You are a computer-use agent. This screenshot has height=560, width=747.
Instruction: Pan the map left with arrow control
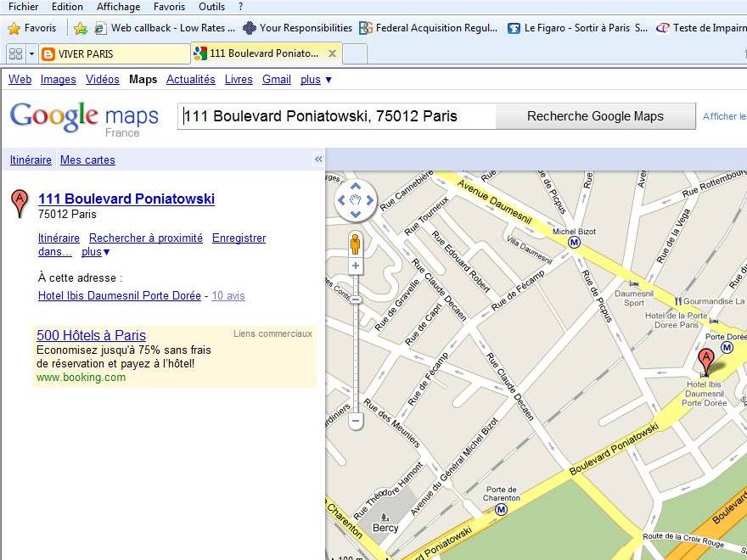pyautogui.click(x=341, y=200)
